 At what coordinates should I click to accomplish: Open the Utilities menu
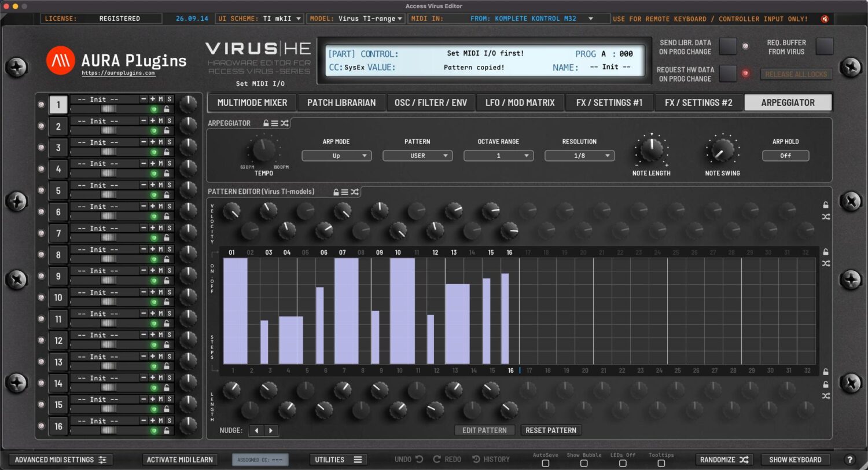(x=338, y=460)
